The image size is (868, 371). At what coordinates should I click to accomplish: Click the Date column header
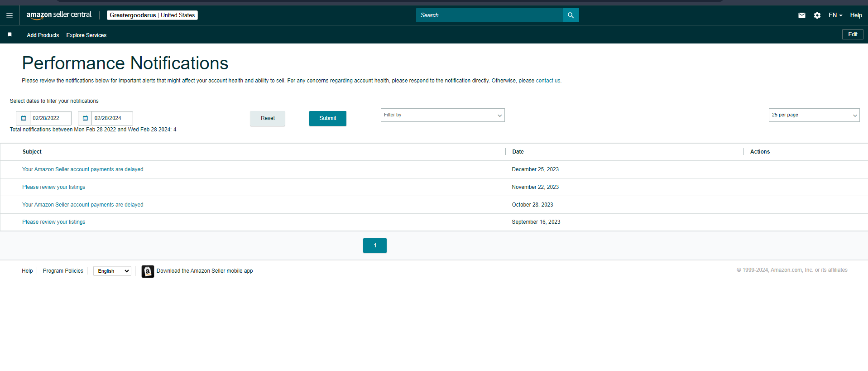(x=518, y=152)
